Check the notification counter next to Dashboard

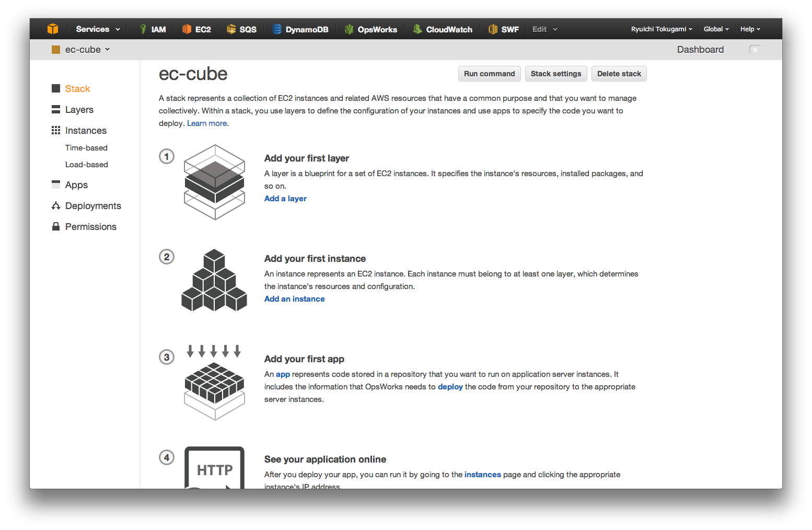(755, 49)
